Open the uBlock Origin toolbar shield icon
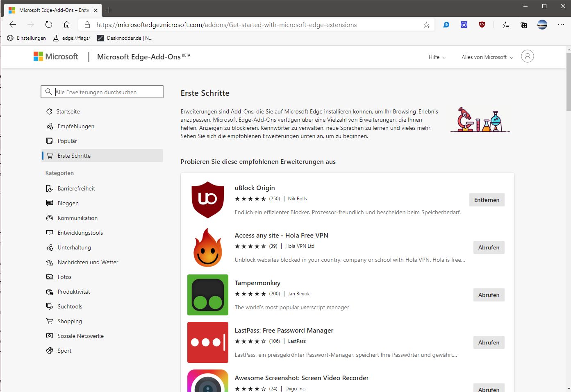This screenshot has height=392, width=571. [x=482, y=25]
